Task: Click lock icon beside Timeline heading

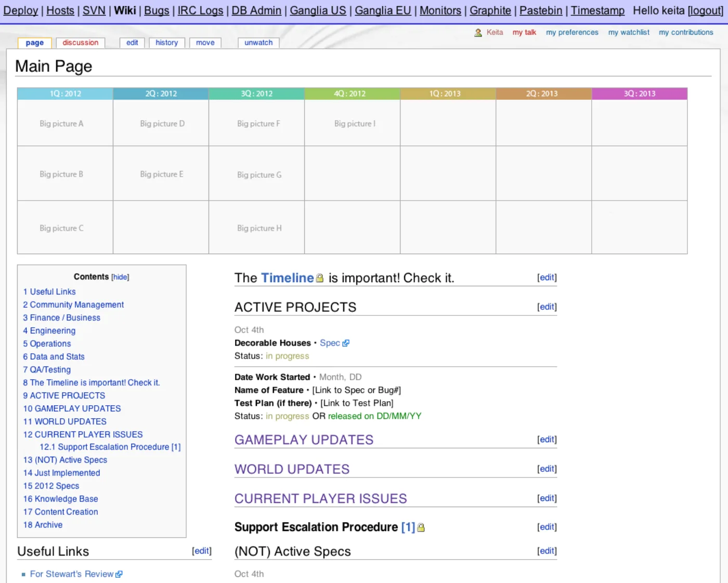Action: tap(320, 279)
